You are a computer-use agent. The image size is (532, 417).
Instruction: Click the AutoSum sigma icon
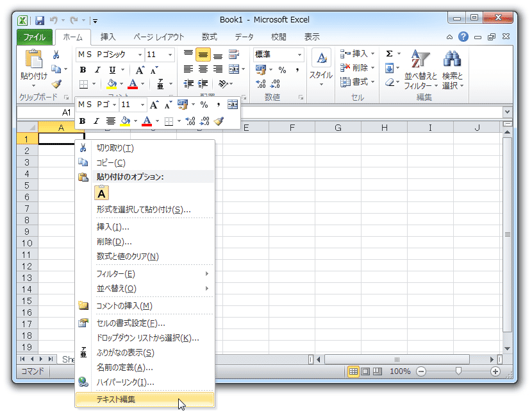click(390, 54)
